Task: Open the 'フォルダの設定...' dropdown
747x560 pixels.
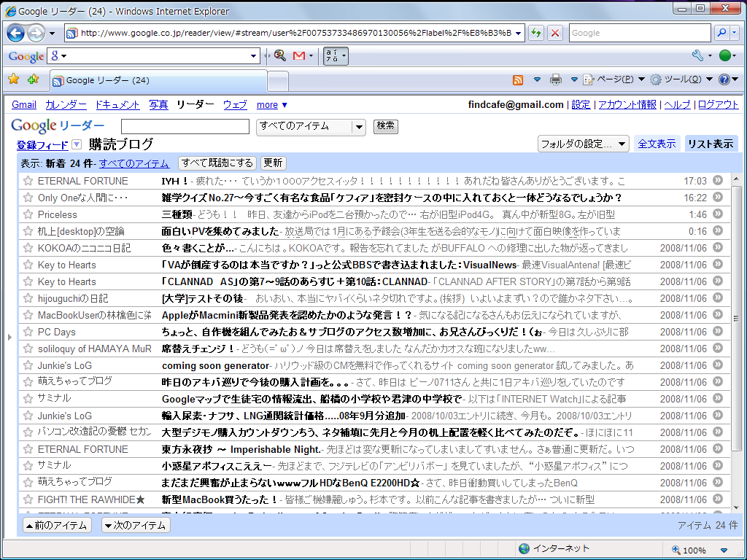Action: [x=583, y=144]
